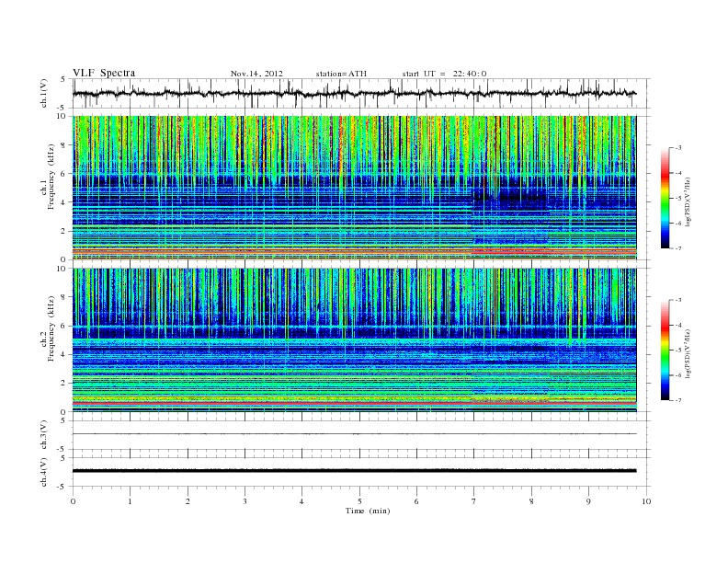Click the ch.1 spectrogram plot
This screenshot has width=728, height=563.
pos(354,188)
